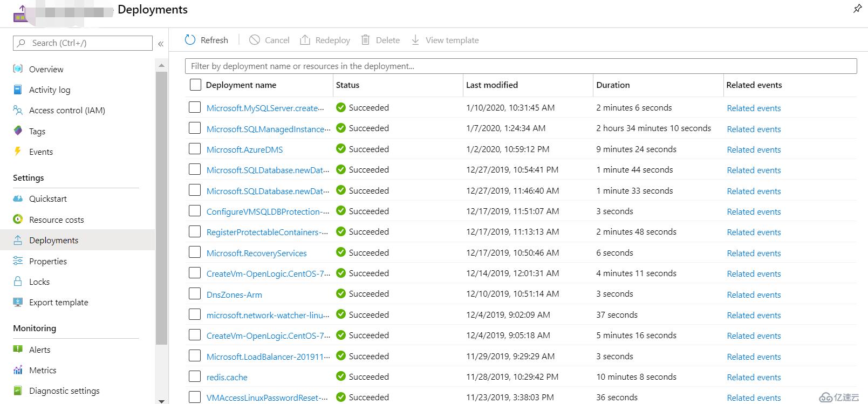The width and height of the screenshot is (868, 404).
Task: Open Related events for the Microsoft.RecoveryServices row
Action: (754, 253)
